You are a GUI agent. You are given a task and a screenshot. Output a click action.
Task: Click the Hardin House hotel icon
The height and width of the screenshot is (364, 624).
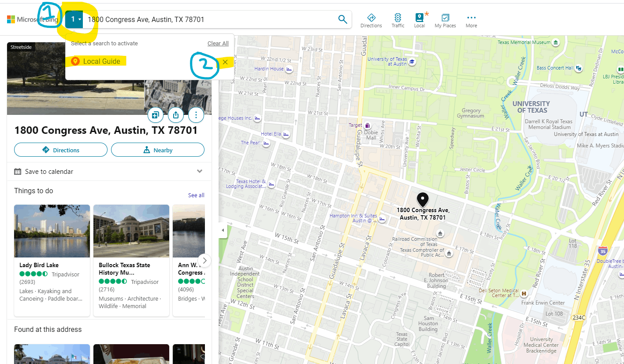point(289,69)
